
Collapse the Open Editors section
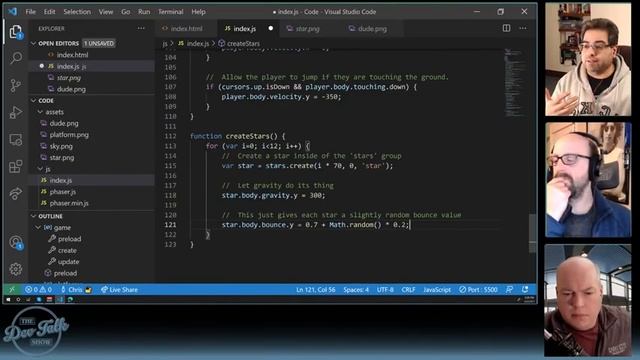coord(33,43)
